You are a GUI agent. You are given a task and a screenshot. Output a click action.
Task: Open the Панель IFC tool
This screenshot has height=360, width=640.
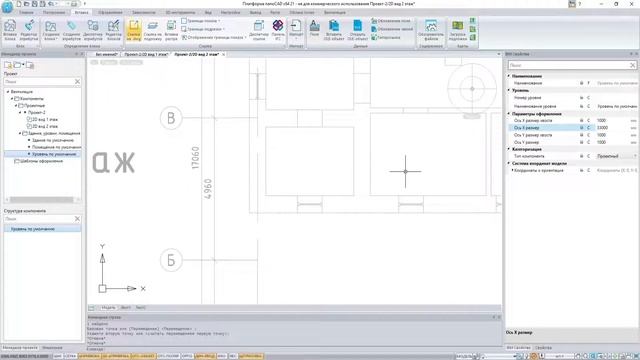pyautogui.click(x=278, y=29)
